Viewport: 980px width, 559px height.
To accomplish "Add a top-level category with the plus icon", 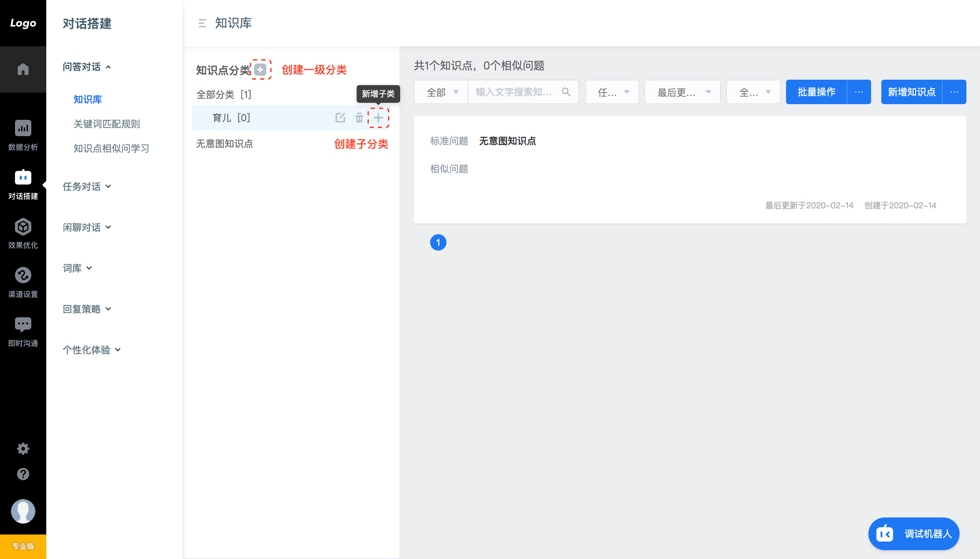I will coord(260,69).
